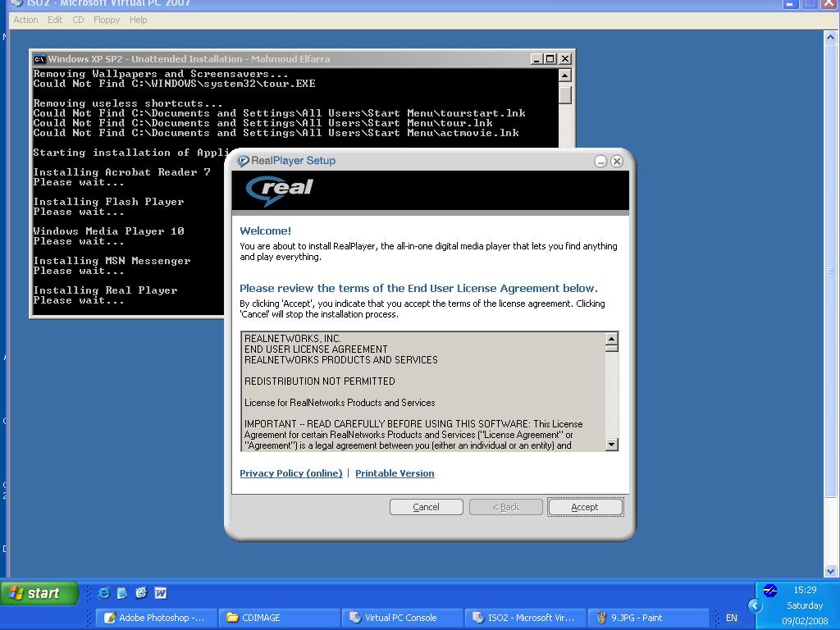This screenshot has height=630, width=840.
Task: Click the scroll up arrow in license text box
Action: point(611,338)
